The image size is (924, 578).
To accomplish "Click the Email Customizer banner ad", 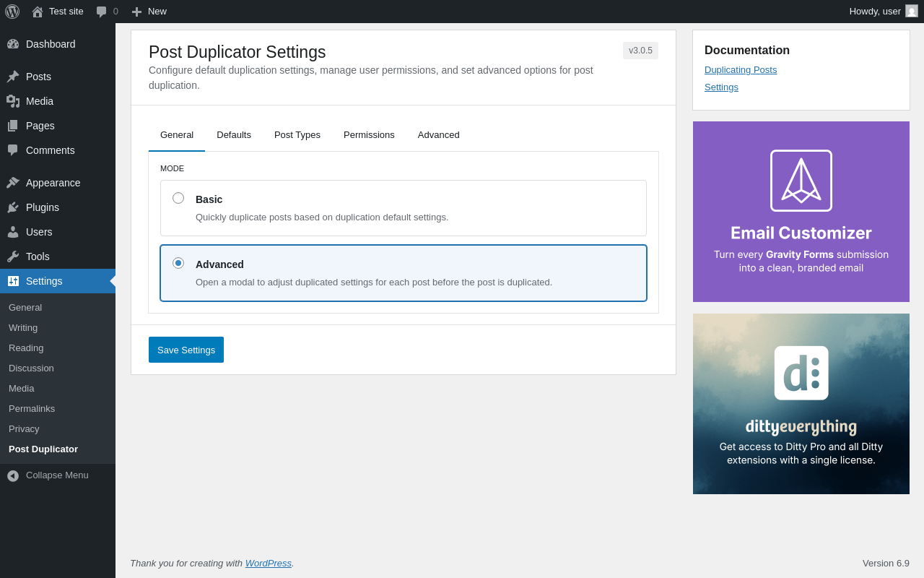I will [x=801, y=212].
